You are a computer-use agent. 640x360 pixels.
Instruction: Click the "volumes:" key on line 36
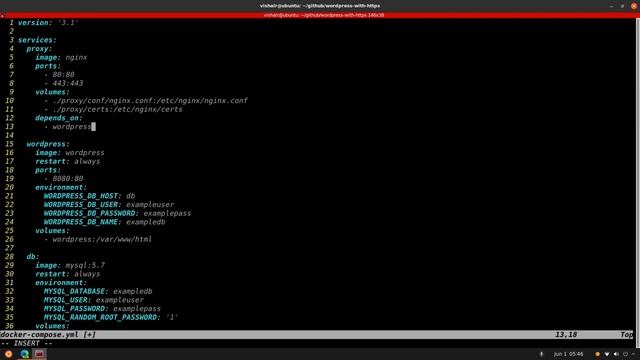(x=52, y=326)
